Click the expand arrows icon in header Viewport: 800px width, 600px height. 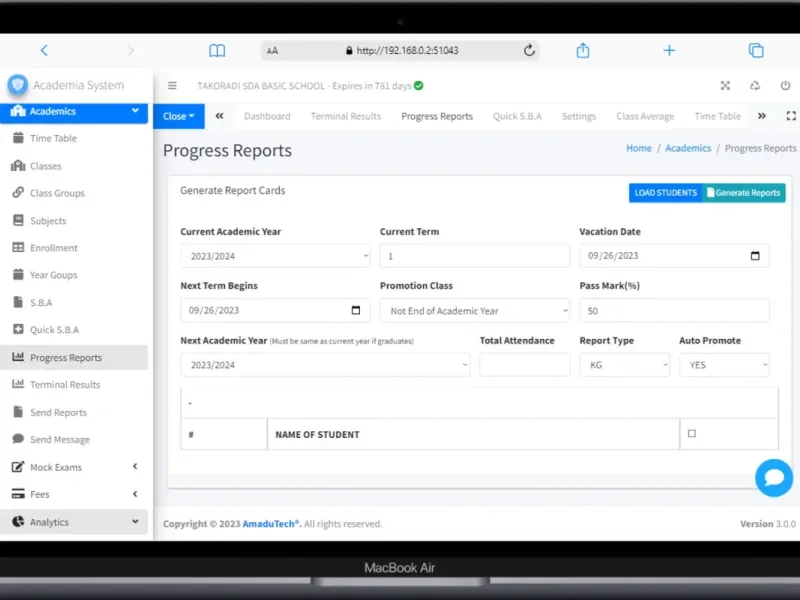[x=725, y=86]
